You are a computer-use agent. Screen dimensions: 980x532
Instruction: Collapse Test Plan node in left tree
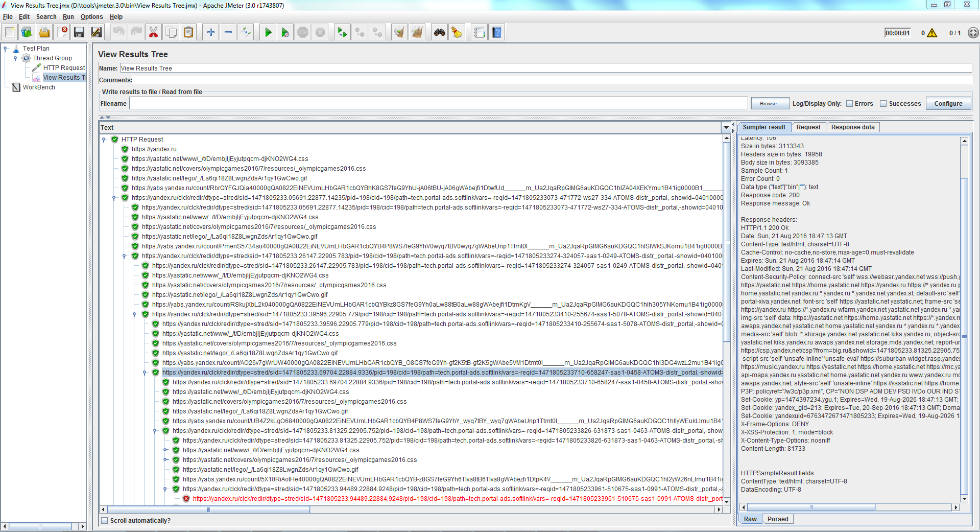tap(6, 49)
